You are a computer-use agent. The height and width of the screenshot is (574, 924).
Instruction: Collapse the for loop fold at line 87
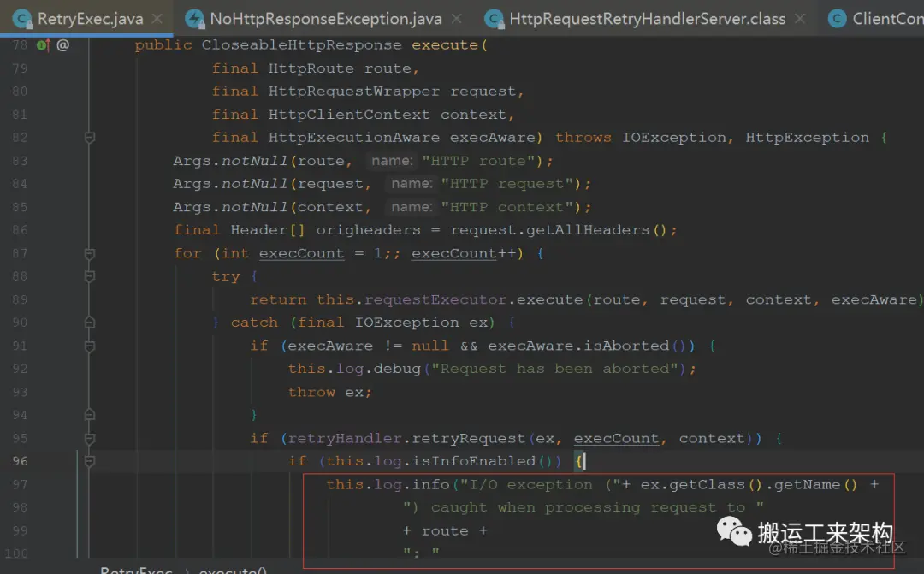coord(90,253)
